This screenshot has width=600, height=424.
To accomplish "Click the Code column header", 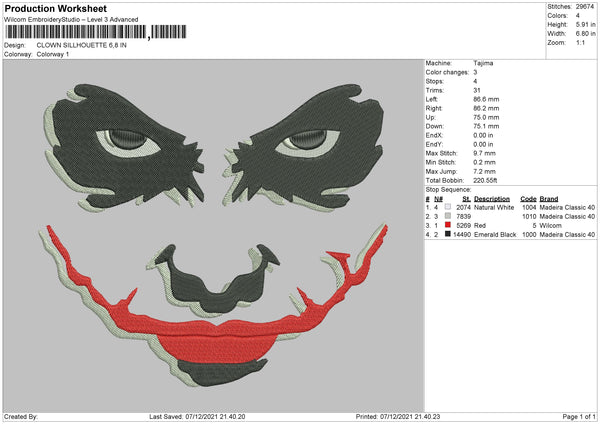I will pos(528,199).
